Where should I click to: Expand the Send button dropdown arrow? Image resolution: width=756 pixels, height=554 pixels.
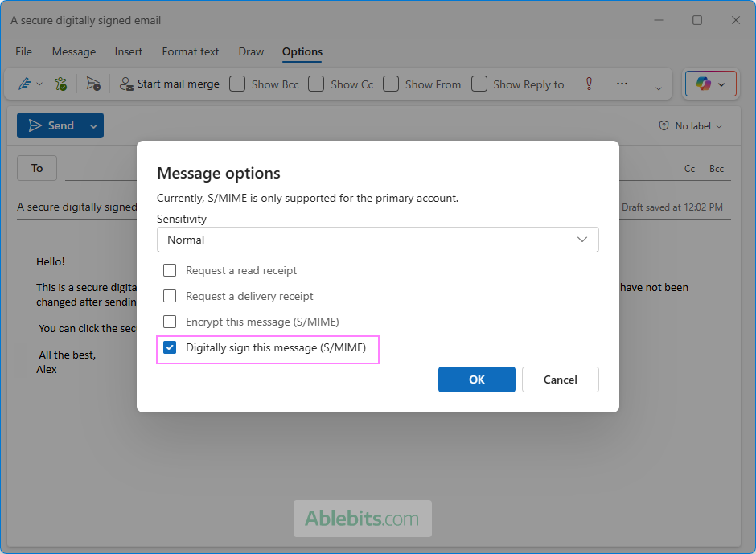pyautogui.click(x=93, y=125)
